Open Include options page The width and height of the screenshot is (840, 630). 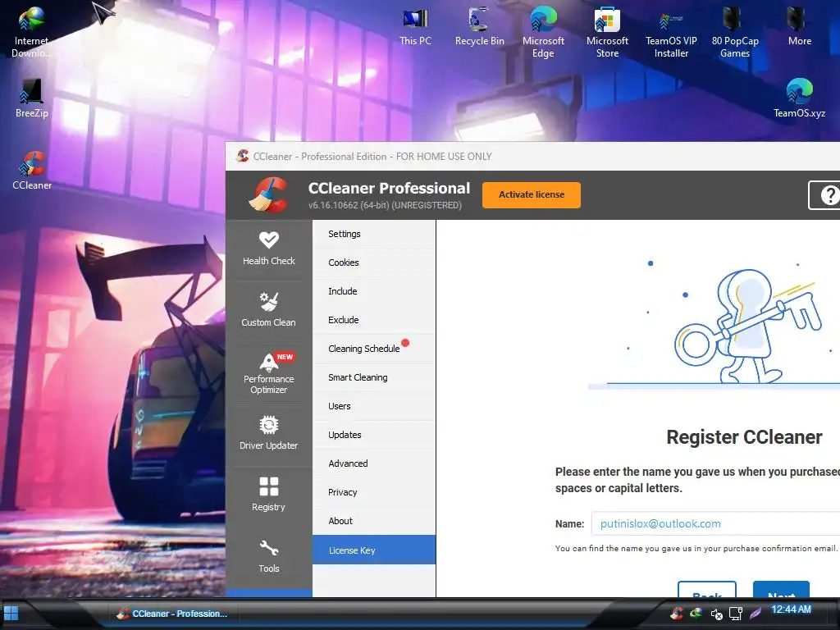(x=374, y=291)
